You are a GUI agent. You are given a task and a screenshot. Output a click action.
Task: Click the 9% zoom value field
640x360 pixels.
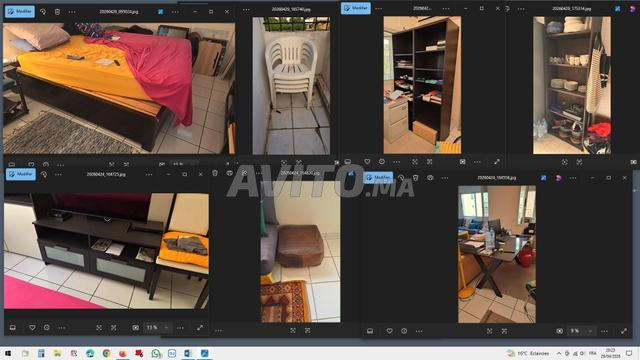[575, 331]
